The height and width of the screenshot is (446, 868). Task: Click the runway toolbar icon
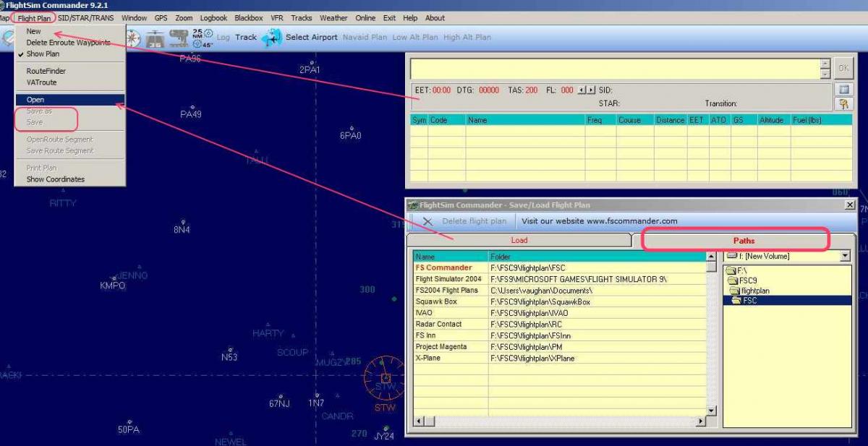tap(156, 38)
